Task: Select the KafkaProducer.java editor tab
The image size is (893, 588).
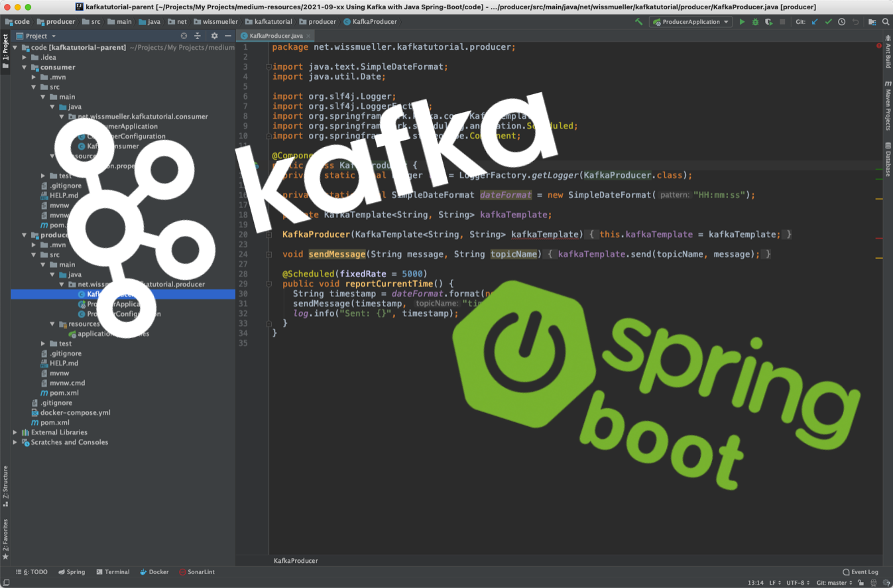Action: coord(276,36)
